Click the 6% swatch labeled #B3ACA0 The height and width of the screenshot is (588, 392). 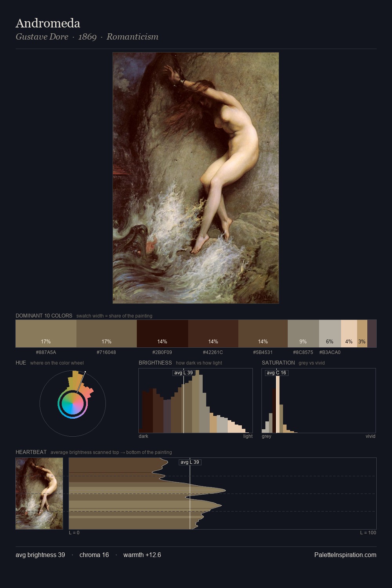(x=330, y=334)
